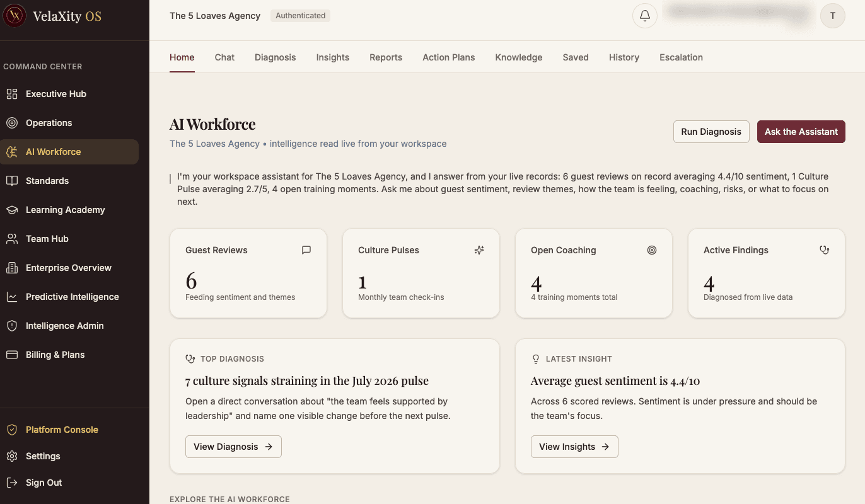
Task: Click the Platform Console shield icon
Action: coord(11,430)
